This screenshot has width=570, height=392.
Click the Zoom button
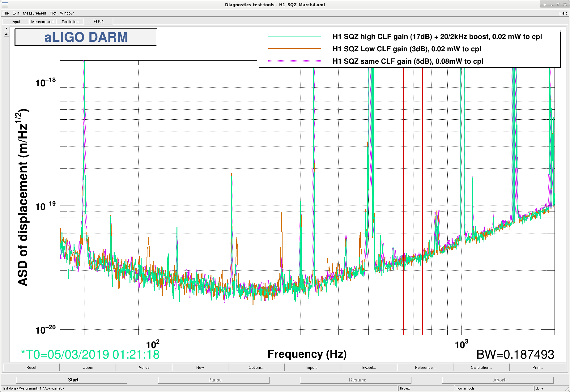tap(88, 368)
